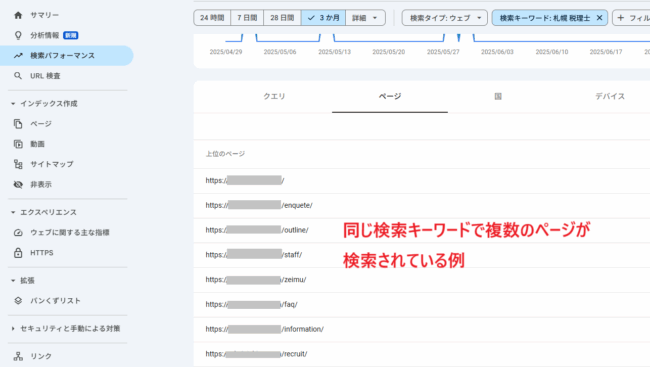Click the video icon beside 動画
The height and width of the screenshot is (367, 650).
(18, 144)
